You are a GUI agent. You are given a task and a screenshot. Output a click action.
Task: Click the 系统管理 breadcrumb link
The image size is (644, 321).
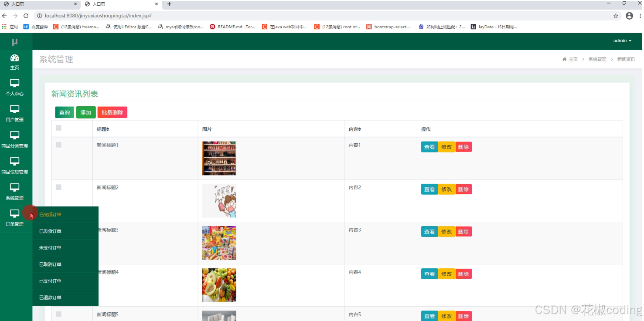pyautogui.click(x=597, y=59)
